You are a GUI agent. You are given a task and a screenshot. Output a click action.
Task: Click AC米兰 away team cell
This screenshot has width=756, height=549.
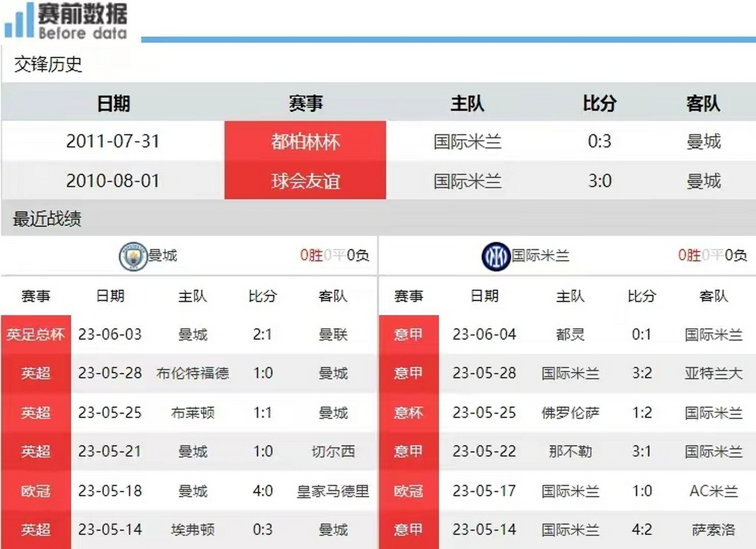coord(714,491)
